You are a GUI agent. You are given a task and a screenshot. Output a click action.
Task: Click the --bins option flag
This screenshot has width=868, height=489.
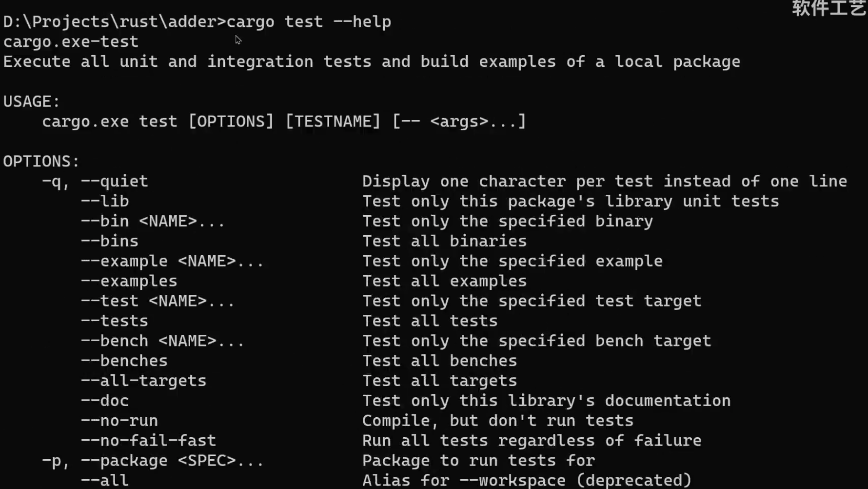(x=110, y=242)
